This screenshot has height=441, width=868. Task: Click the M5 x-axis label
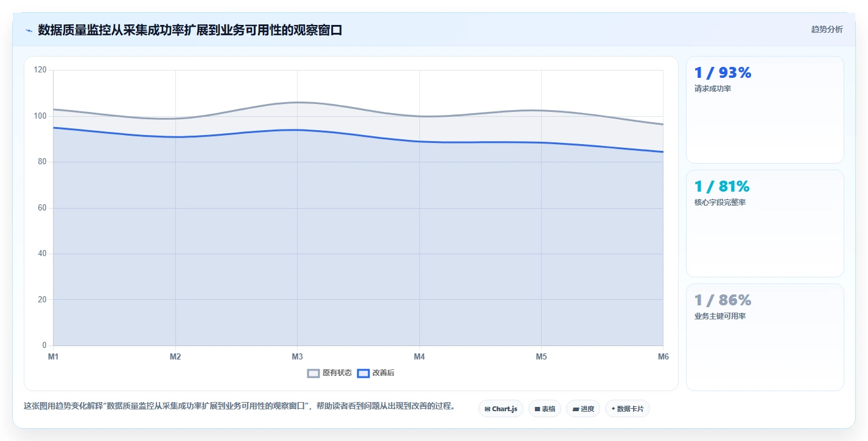click(541, 357)
